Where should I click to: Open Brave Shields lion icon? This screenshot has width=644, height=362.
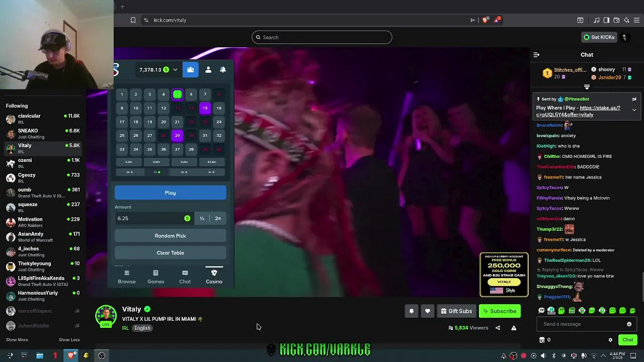(x=485, y=20)
